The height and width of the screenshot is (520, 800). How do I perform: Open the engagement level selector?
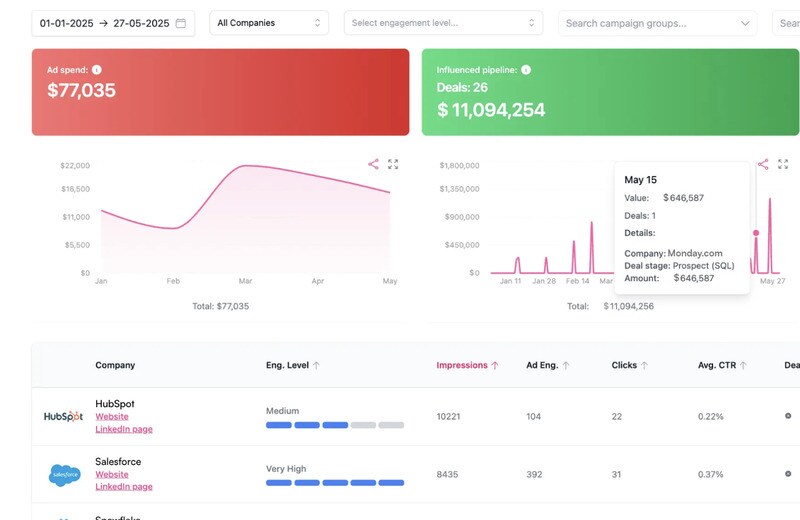point(443,23)
